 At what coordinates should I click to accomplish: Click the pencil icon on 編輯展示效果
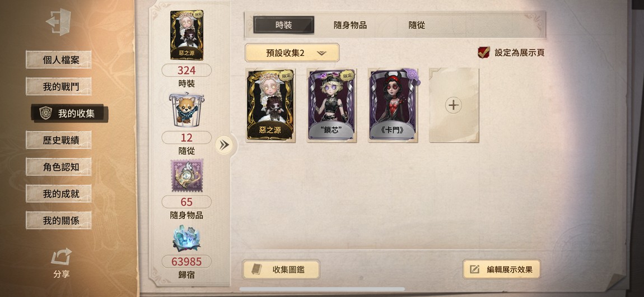[x=474, y=270]
